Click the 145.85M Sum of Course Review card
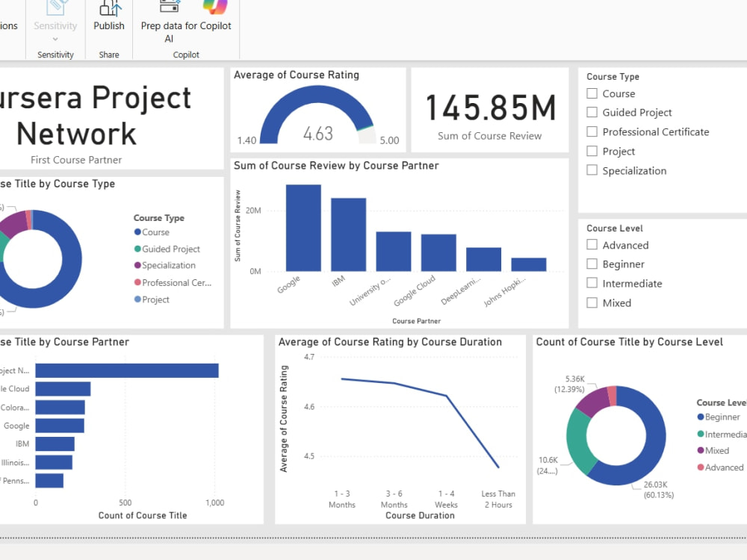Image resolution: width=747 pixels, height=560 pixels. pyautogui.click(x=489, y=112)
